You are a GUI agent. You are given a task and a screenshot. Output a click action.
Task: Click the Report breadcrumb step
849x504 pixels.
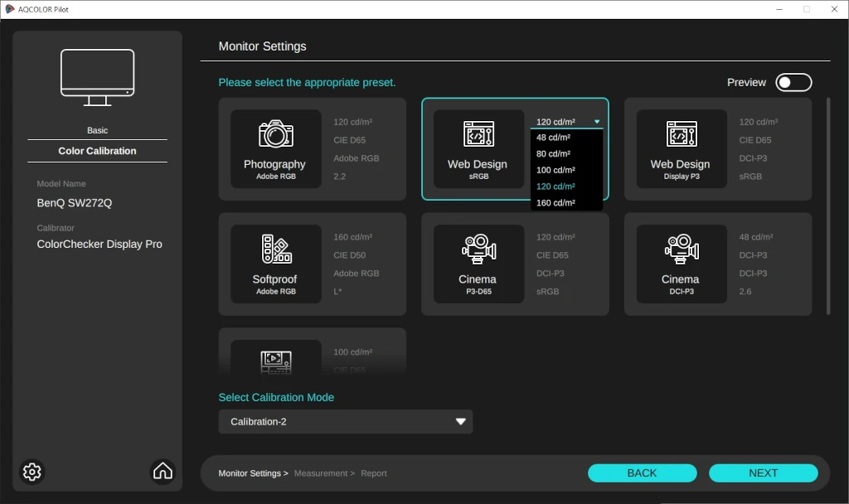pos(374,473)
